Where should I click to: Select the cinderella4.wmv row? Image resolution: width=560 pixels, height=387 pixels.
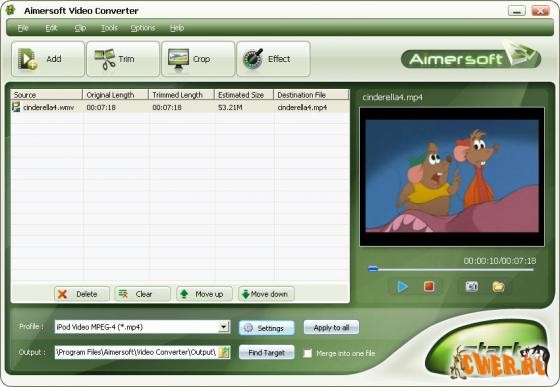point(180,107)
